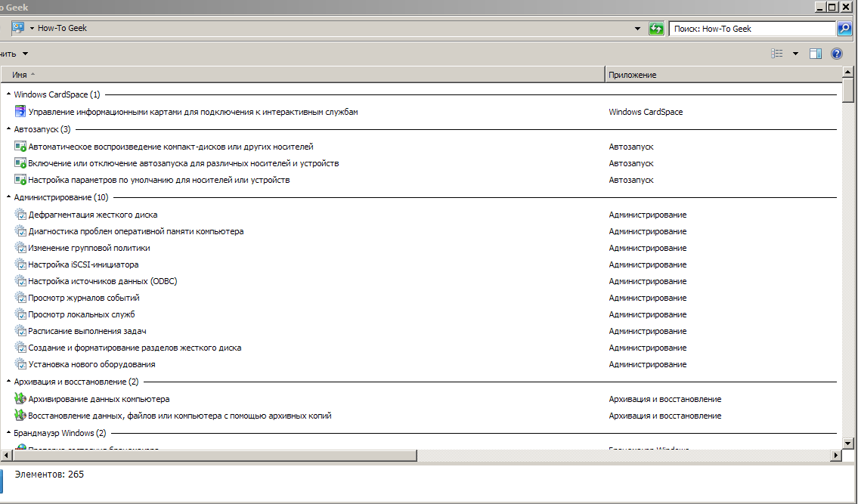Open Изменение групповой политики
This screenshot has width=858, height=504.
[x=88, y=248]
